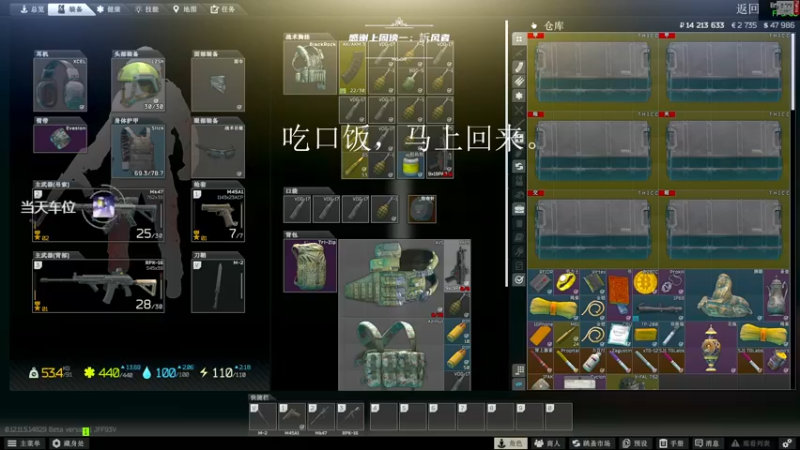Select the 装备 gear tab
The height and width of the screenshot is (450, 800).
(70, 9)
